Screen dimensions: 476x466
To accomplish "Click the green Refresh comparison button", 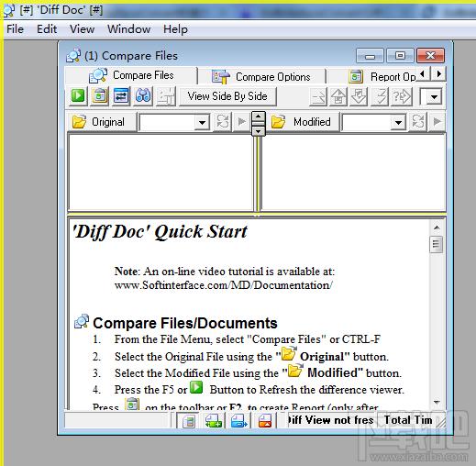I will pos(78,96).
